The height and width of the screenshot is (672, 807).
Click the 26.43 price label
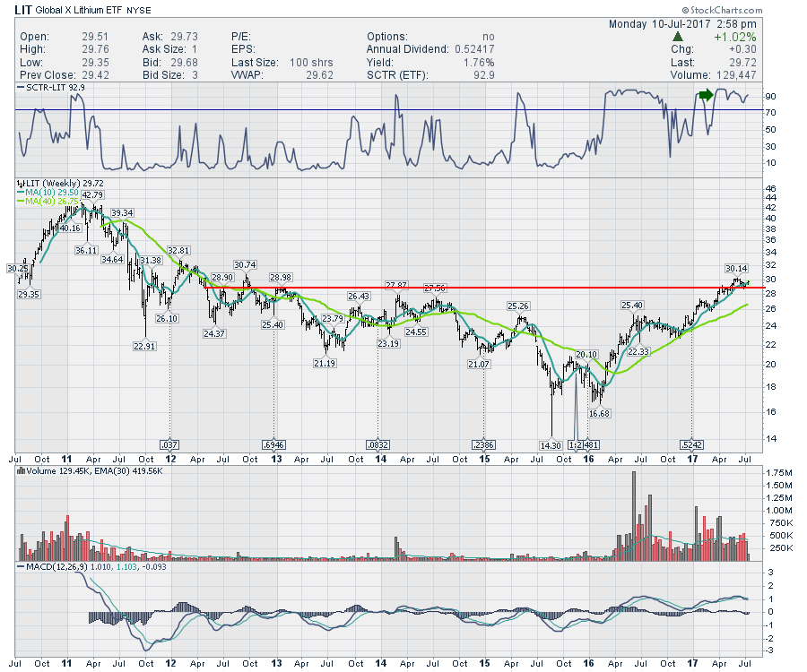(x=359, y=297)
